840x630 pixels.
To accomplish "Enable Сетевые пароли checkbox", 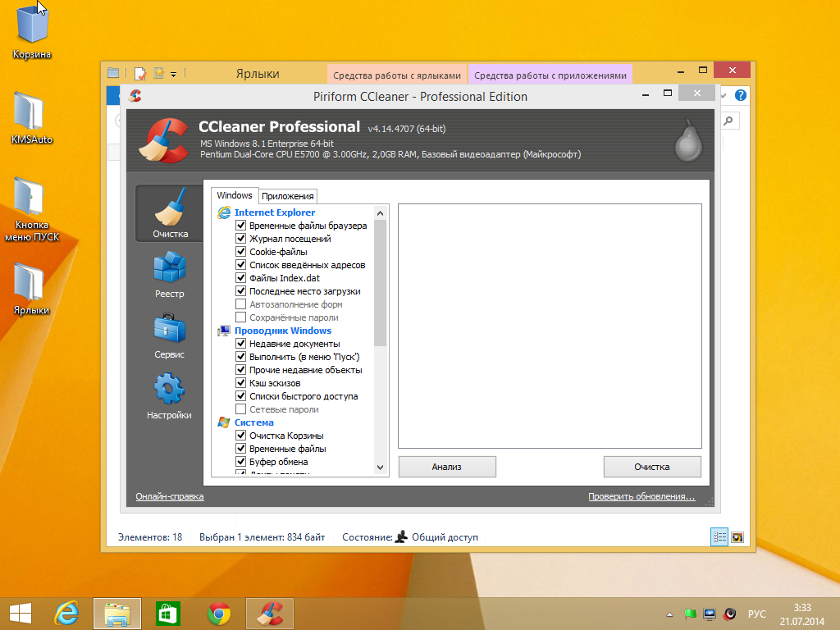I will (x=241, y=409).
